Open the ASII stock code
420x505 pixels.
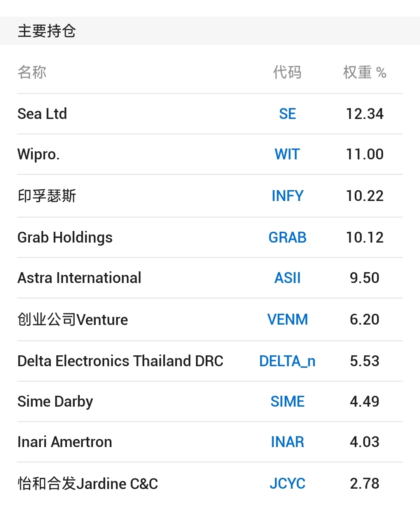click(x=287, y=278)
